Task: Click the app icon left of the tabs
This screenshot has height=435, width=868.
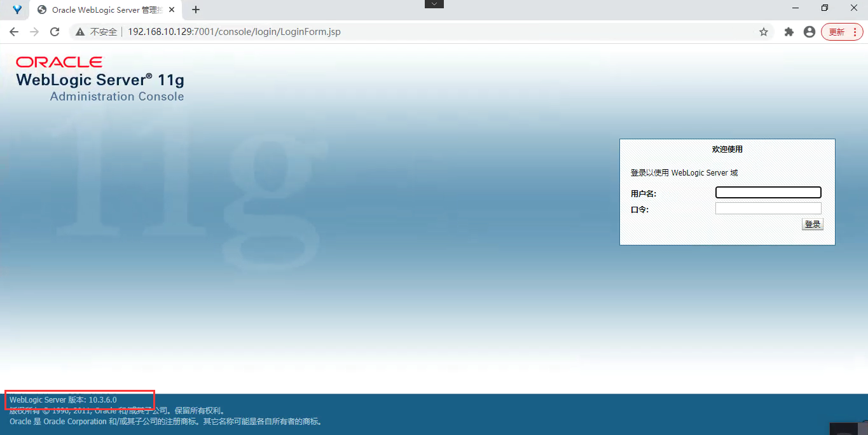Action: (17, 10)
